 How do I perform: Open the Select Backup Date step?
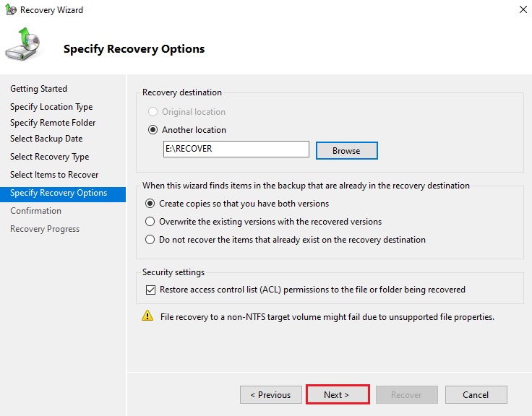click(x=46, y=139)
